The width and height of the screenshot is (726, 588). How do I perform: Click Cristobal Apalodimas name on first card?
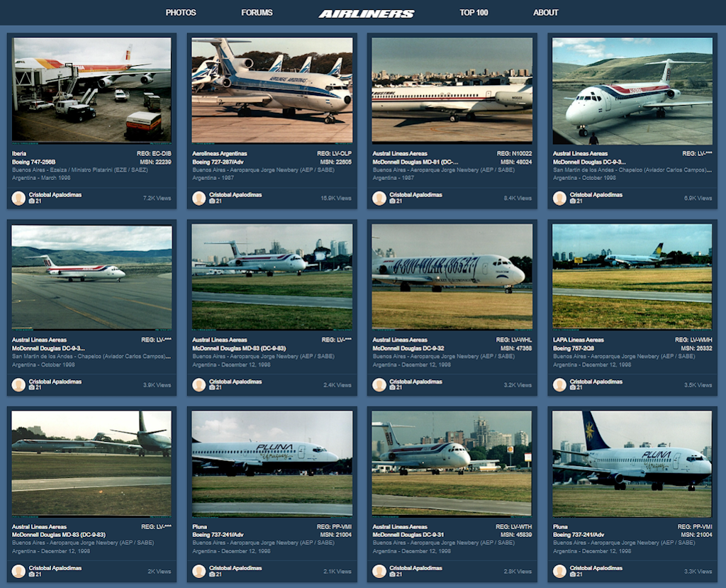55,194
